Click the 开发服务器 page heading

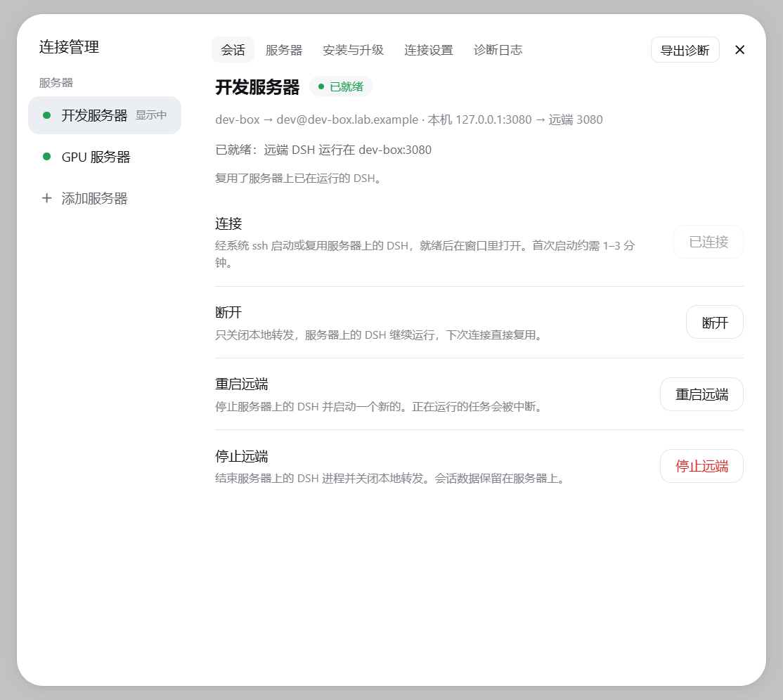coord(257,87)
